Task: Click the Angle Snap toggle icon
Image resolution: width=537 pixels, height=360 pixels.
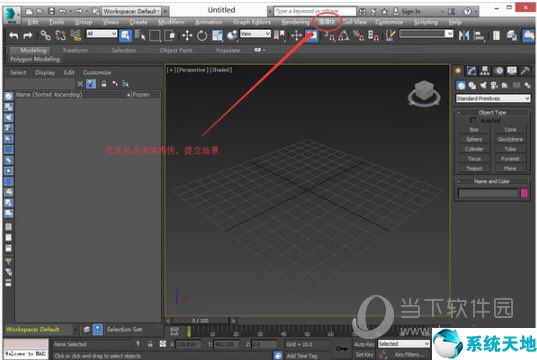Action: tap(344, 35)
